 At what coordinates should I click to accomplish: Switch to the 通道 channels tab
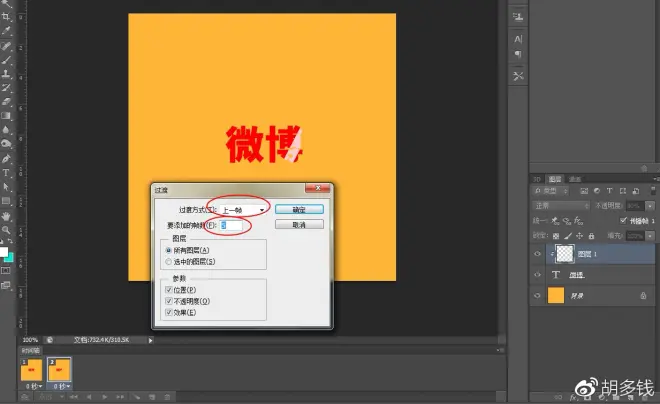click(x=575, y=179)
